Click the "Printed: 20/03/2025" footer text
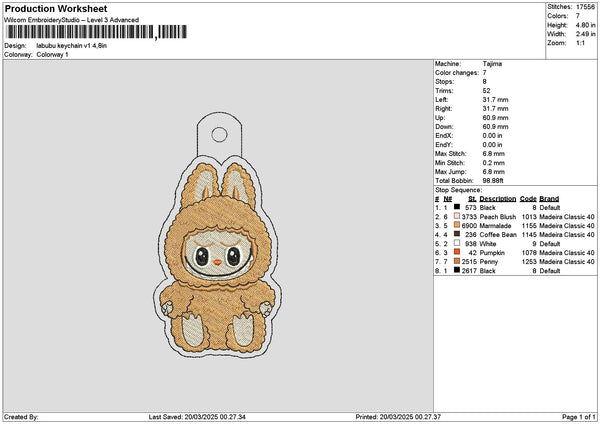600x424 pixels. point(384,417)
